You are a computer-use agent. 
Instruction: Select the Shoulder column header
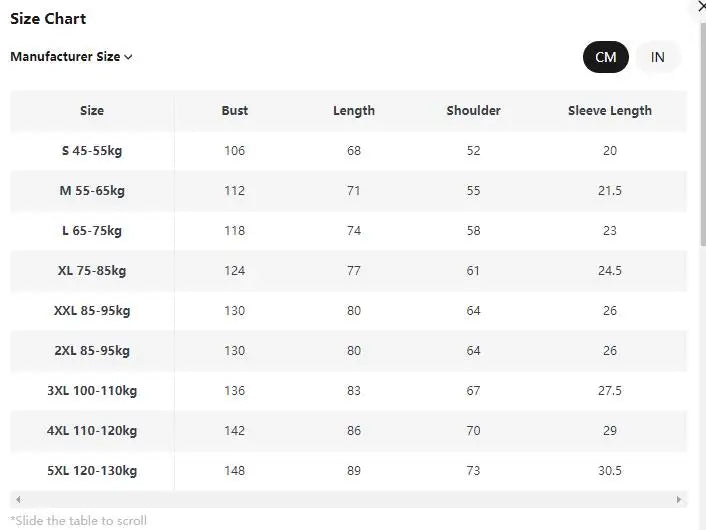(x=473, y=111)
